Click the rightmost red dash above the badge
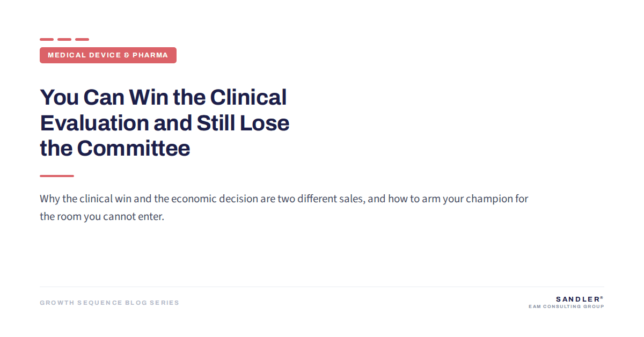Screen dimensions: 644x337 pos(82,39)
